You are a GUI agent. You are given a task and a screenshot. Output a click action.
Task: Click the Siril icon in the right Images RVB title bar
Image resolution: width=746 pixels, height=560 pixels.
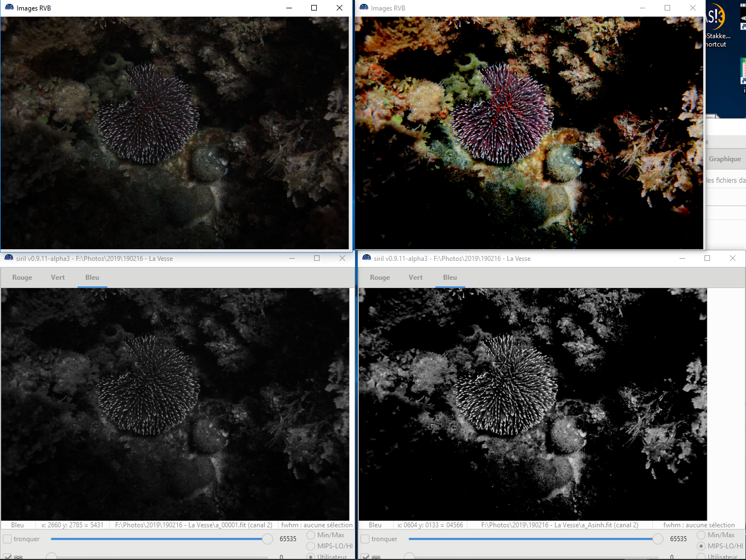point(364,7)
